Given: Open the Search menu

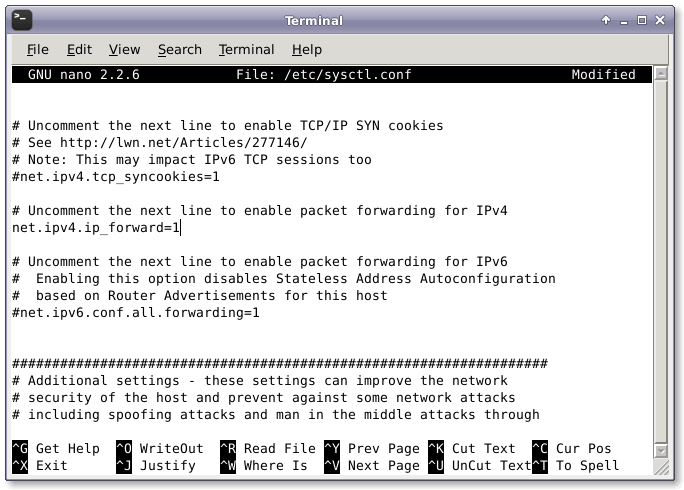Looking at the screenshot, I should point(179,49).
